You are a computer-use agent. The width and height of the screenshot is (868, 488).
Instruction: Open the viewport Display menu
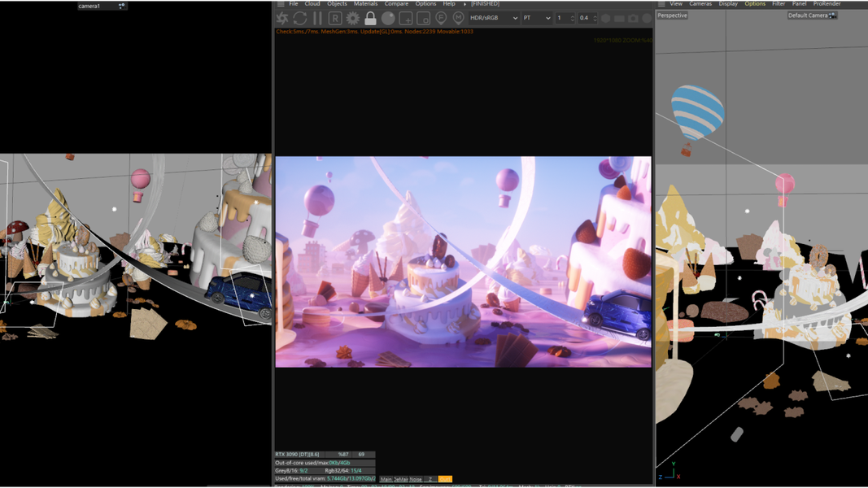tap(728, 4)
